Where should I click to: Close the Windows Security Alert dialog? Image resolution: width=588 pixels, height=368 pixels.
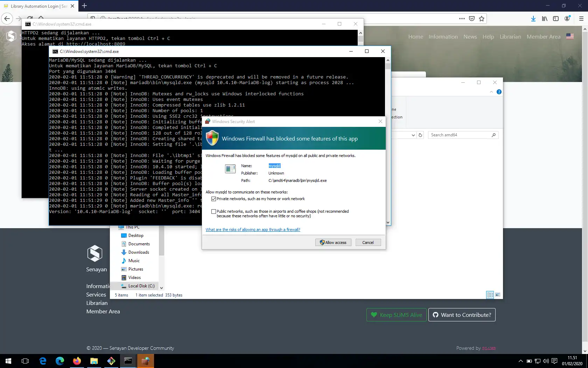coord(380,121)
